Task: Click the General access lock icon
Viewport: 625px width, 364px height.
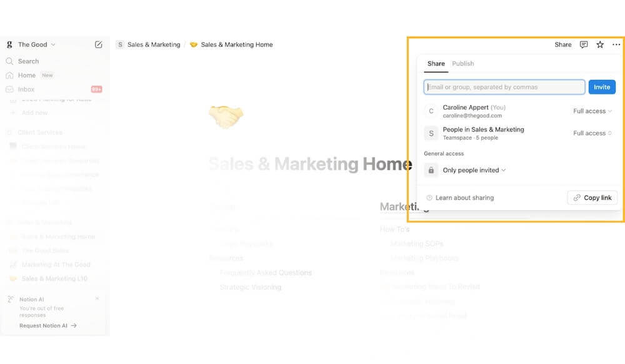Action: (431, 170)
